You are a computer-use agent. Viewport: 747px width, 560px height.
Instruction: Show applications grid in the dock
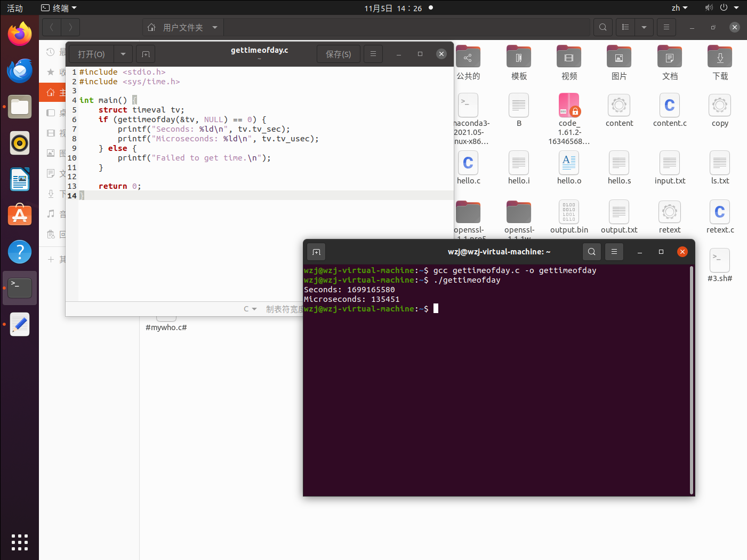20,542
